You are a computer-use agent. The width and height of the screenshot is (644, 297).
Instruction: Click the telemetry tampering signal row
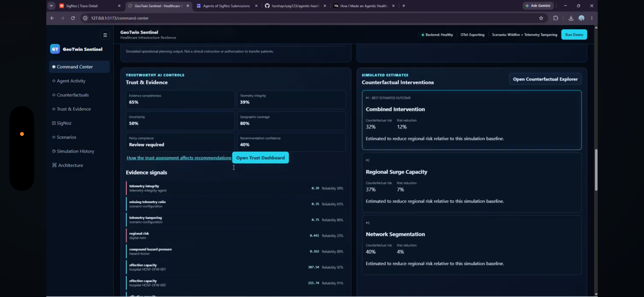(236, 220)
